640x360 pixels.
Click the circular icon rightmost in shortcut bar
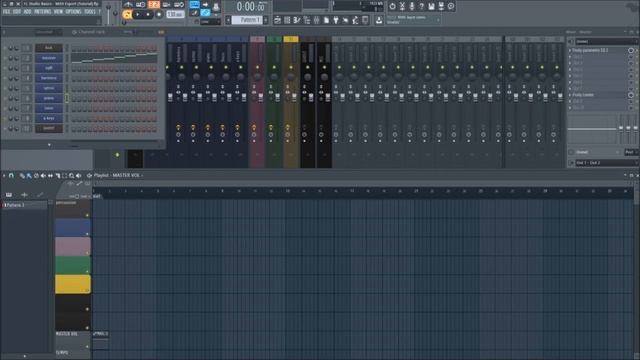point(451,6)
